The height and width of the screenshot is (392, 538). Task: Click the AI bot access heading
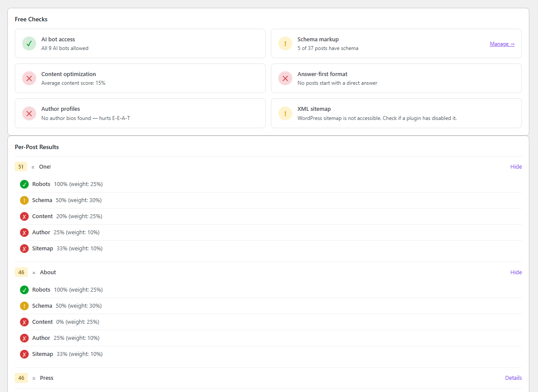pyautogui.click(x=58, y=40)
